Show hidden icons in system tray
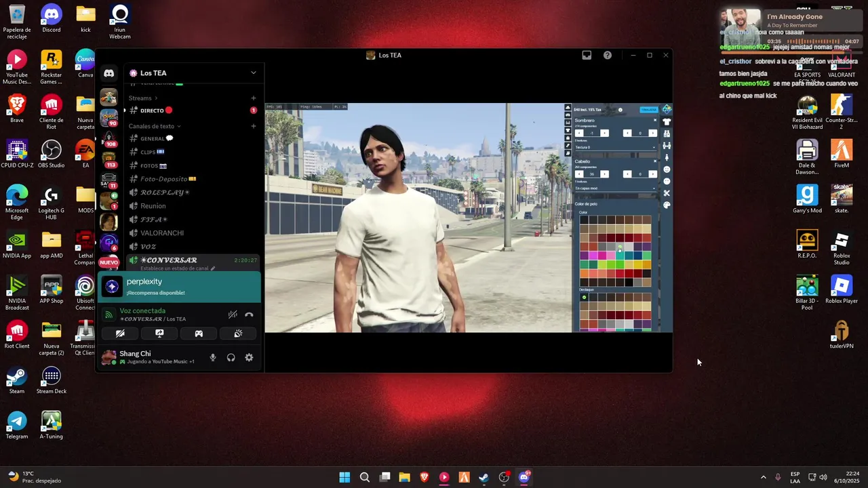868x488 pixels. 763,477
